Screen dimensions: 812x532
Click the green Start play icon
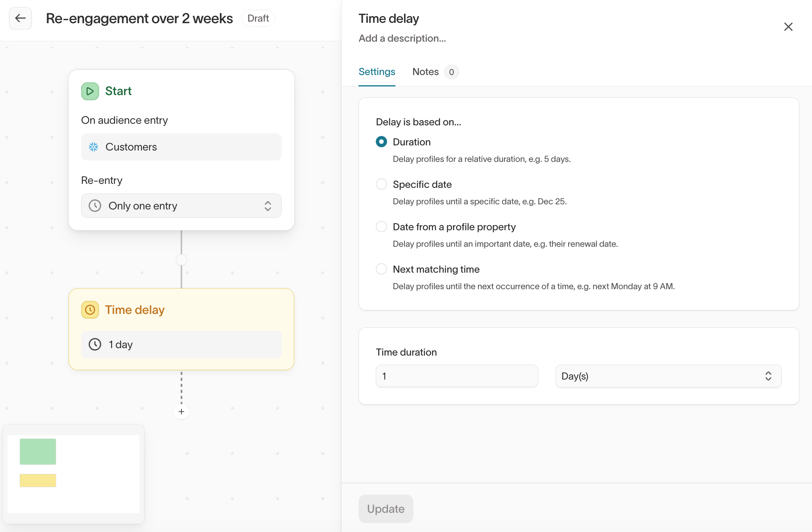tap(90, 91)
